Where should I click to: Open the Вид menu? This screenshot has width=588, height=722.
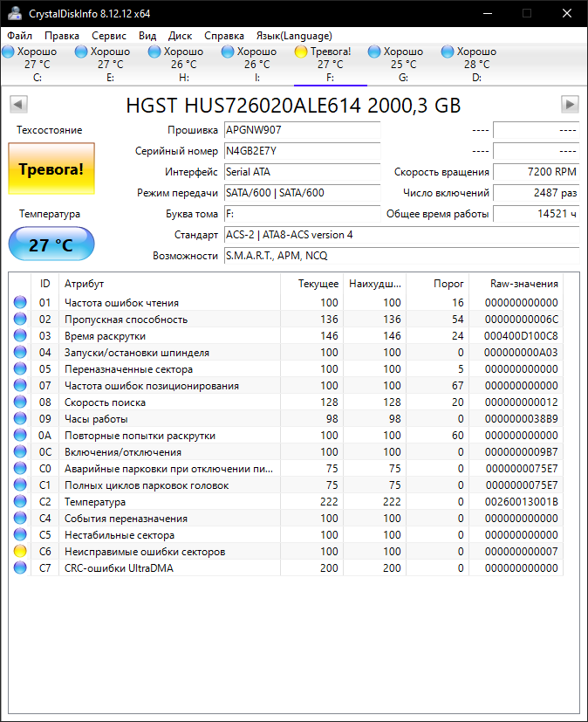pyautogui.click(x=147, y=36)
